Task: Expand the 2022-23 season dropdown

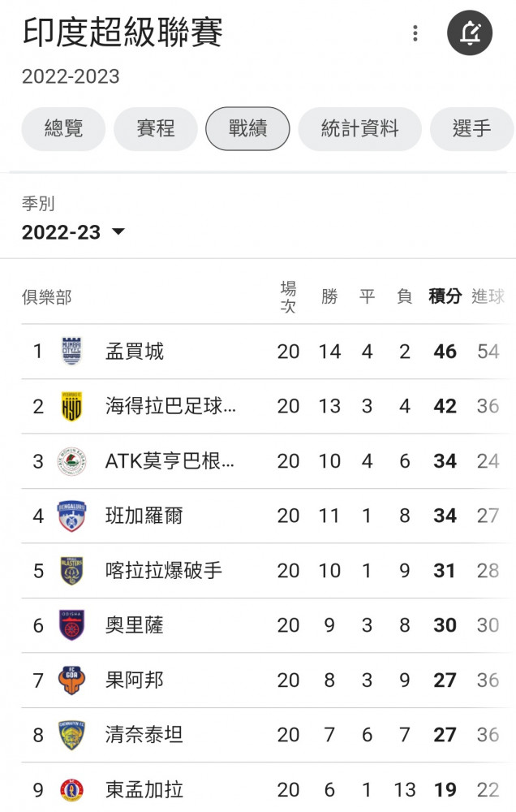Action: pyautogui.click(x=73, y=232)
